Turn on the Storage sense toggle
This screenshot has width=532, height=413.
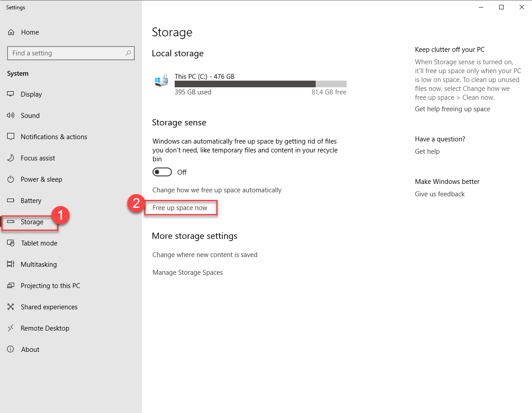coord(162,172)
